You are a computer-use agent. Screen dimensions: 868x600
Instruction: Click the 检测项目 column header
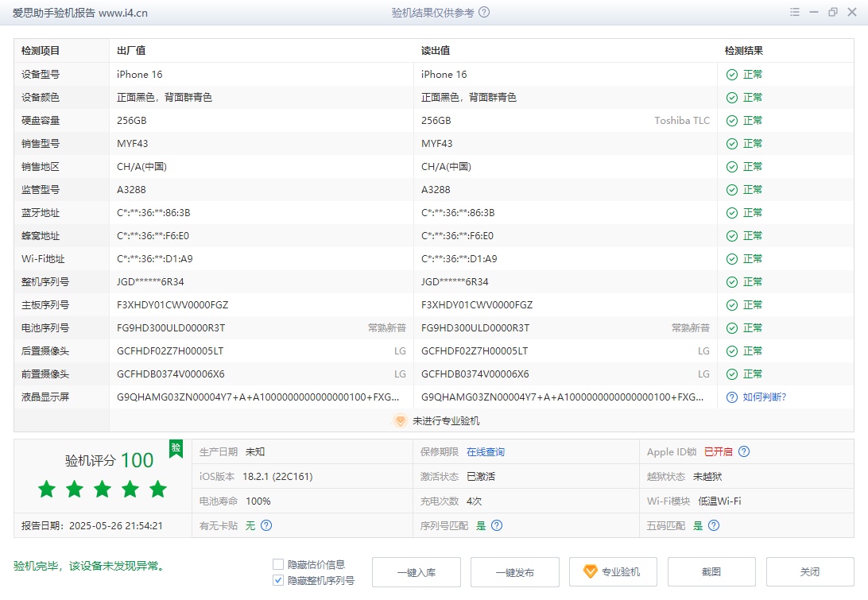click(41, 51)
